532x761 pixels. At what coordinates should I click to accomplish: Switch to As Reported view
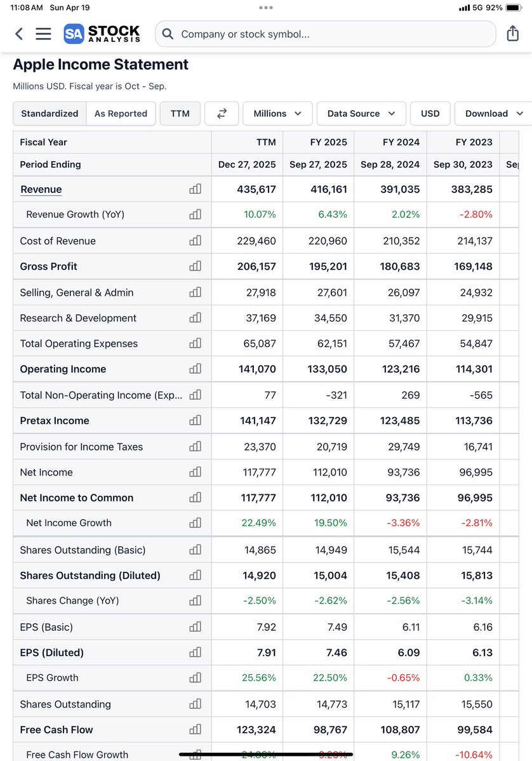(x=121, y=114)
